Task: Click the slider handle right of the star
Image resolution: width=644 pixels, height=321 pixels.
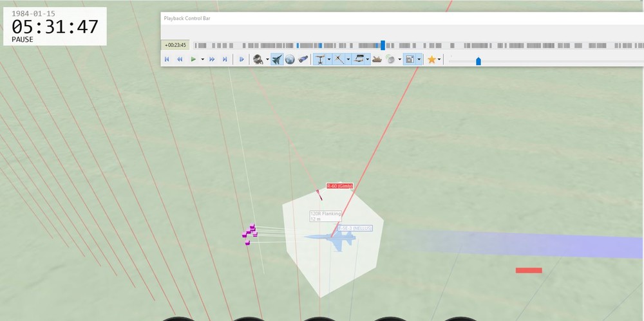Action: [x=478, y=61]
